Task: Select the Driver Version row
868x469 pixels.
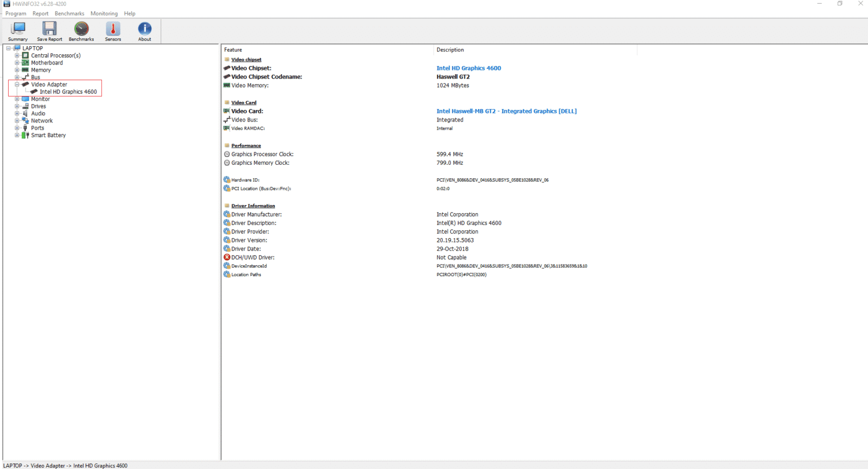Action: [x=250, y=240]
